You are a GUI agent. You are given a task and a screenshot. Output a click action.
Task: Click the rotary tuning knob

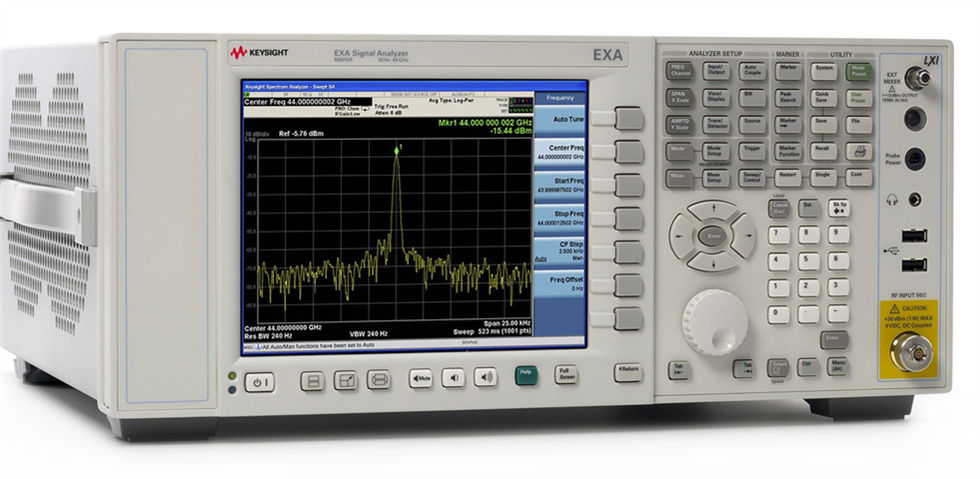pyautogui.click(x=715, y=322)
